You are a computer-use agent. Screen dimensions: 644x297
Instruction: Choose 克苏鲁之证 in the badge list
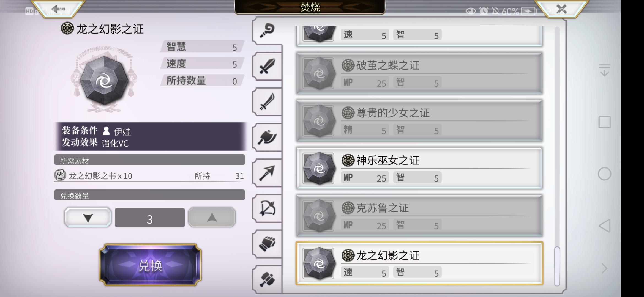pos(419,216)
